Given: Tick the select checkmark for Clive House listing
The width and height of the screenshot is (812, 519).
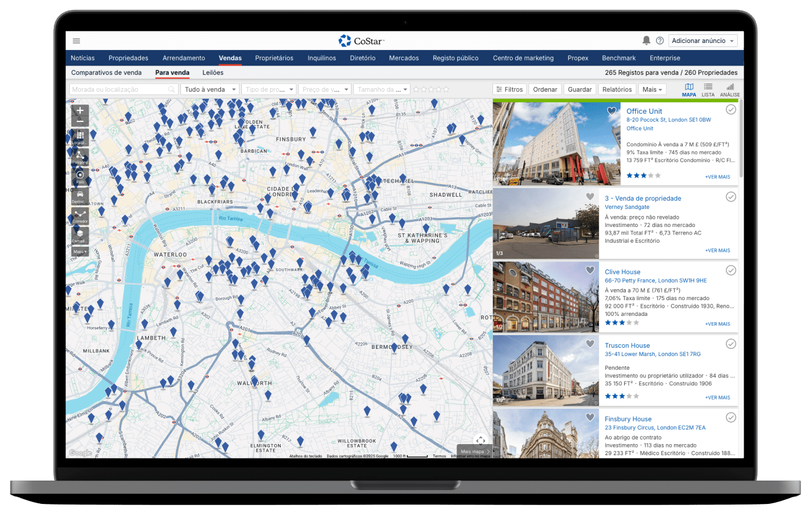Looking at the screenshot, I should click(731, 270).
